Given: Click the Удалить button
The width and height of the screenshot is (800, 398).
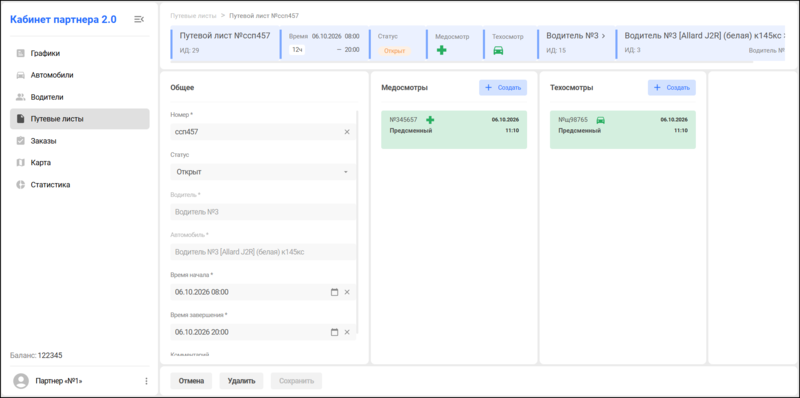Looking at the screenshot, I should click(241, 381).
